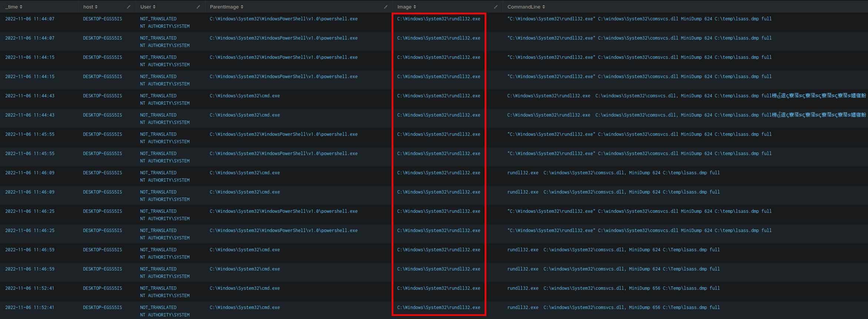This screenshot has width=868, height=319.
Task: Click the first command line with MiniDump 656
Action: 613,288
